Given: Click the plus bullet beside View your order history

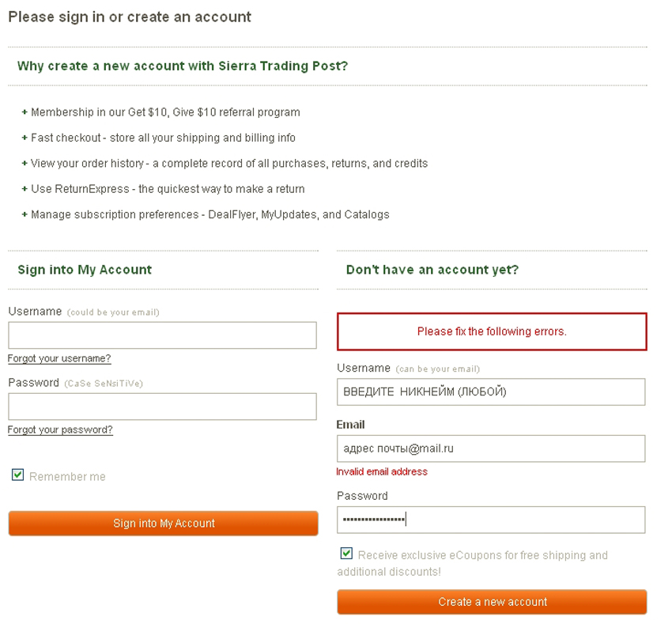Looking at the screenshot, I should [25, 163].
